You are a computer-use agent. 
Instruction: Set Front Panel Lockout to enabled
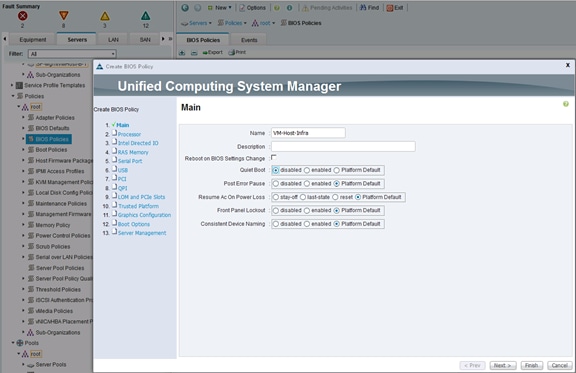pyautogui.click(x=307, y=211)
